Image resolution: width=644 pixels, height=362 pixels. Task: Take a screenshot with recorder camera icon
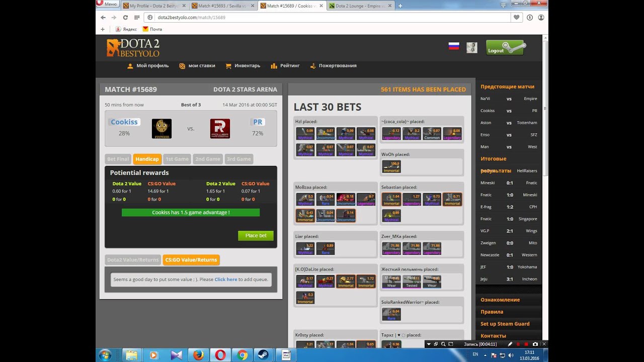point(535,344)
